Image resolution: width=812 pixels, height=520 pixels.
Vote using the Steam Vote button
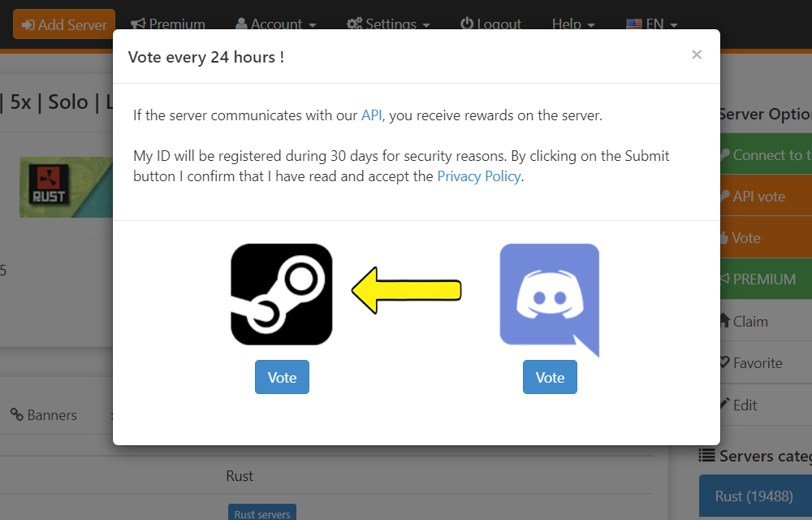coord(282,377)
